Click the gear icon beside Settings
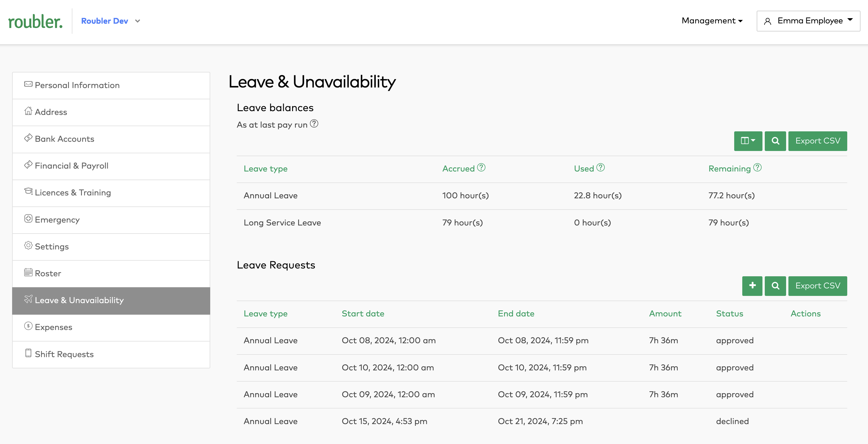868x444 pixels. (x=28, y=245)
